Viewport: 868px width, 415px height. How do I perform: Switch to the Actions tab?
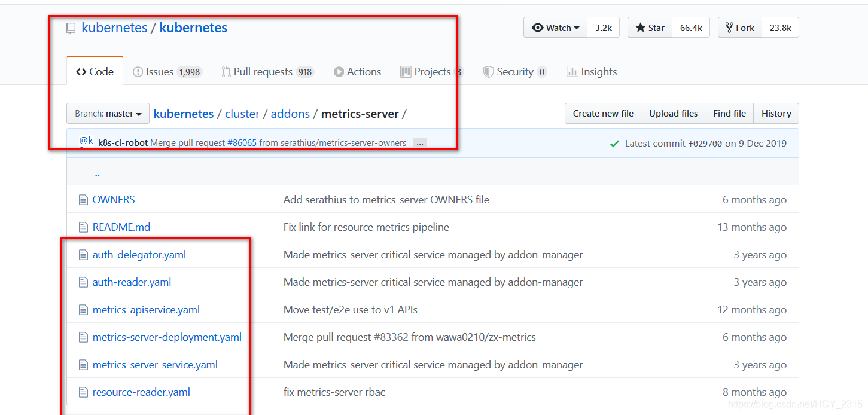[358, 72]
